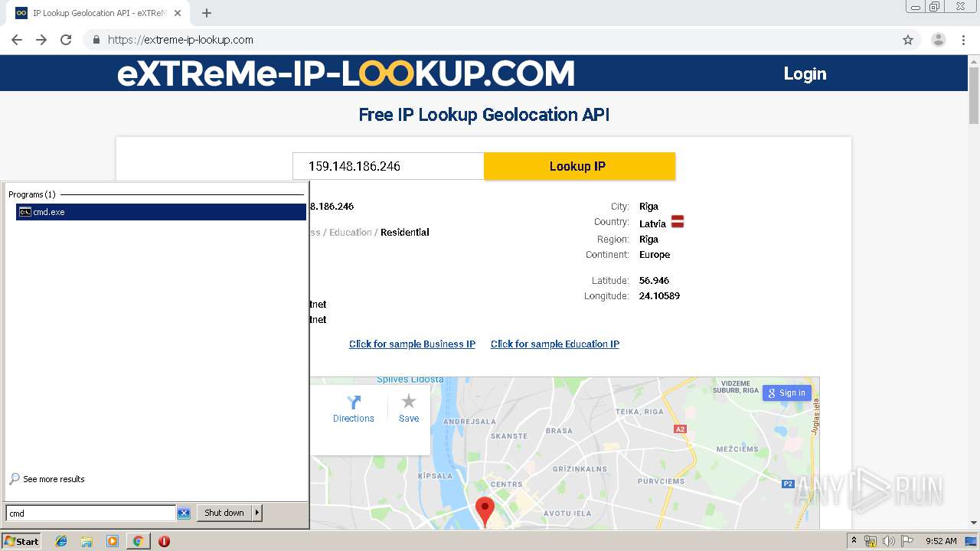Open Chrome's three-dot menu
Screen dimensions: 980x551
pyautogui.click(x=963, y=40)
